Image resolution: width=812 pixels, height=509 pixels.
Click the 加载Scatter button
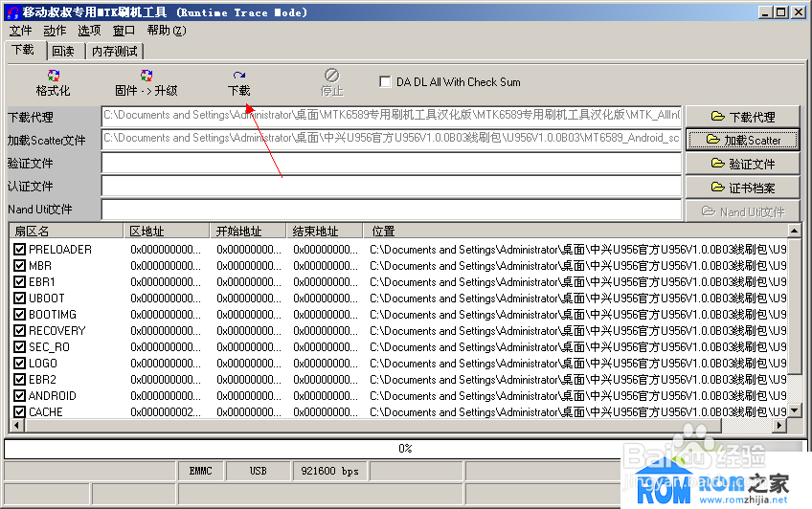pyautogui.click(x=743, y=140)
